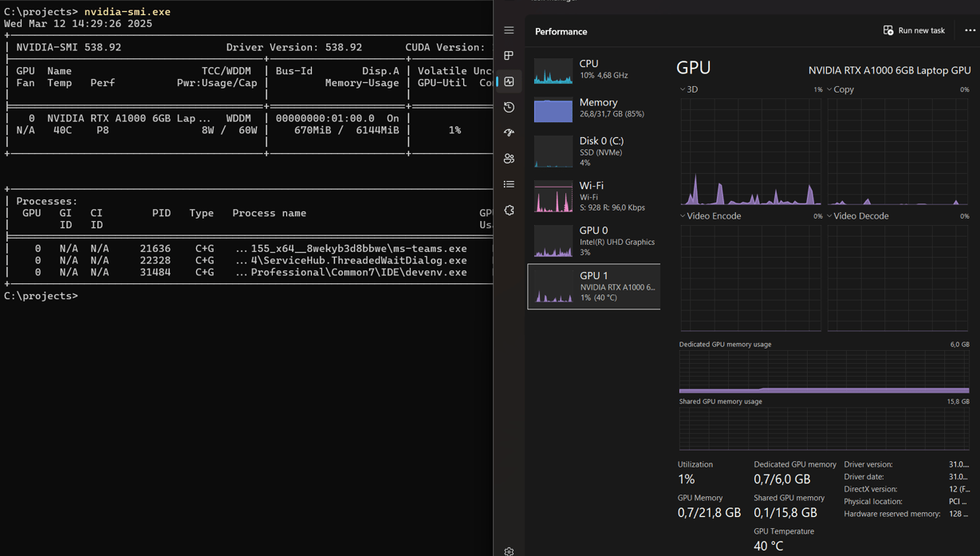Image resolution: width=980 pixels, height=556 pixels.
Task: Open the Users page icon
Action: [509, 159]
